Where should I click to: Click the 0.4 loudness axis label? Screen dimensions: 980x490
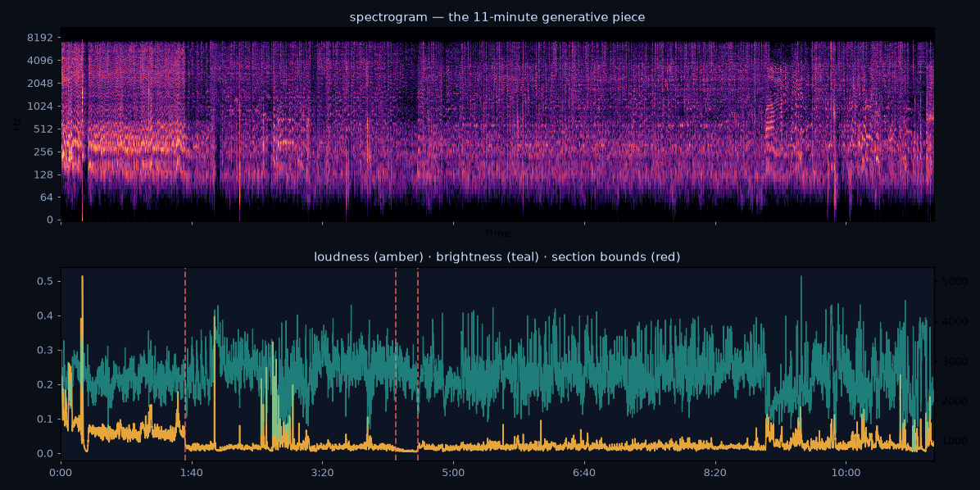(47, 315)
